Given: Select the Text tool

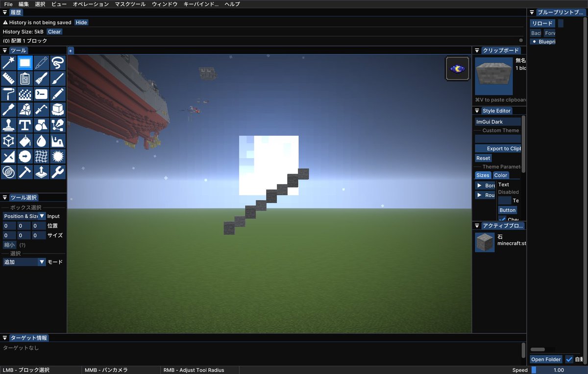Looking at the screenshot, I should [x=25, y=125].
